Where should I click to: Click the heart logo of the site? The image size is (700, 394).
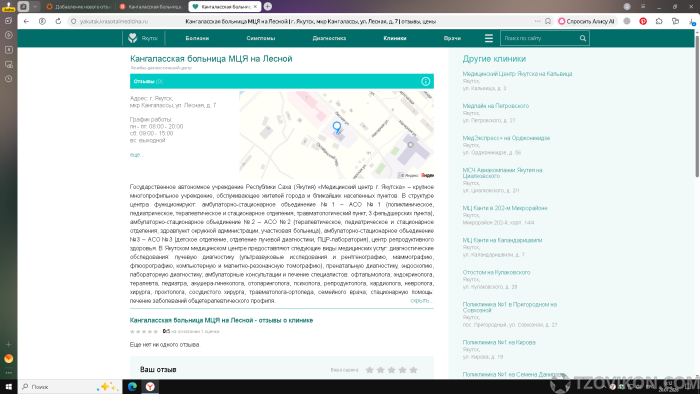[x=133, y=38]
